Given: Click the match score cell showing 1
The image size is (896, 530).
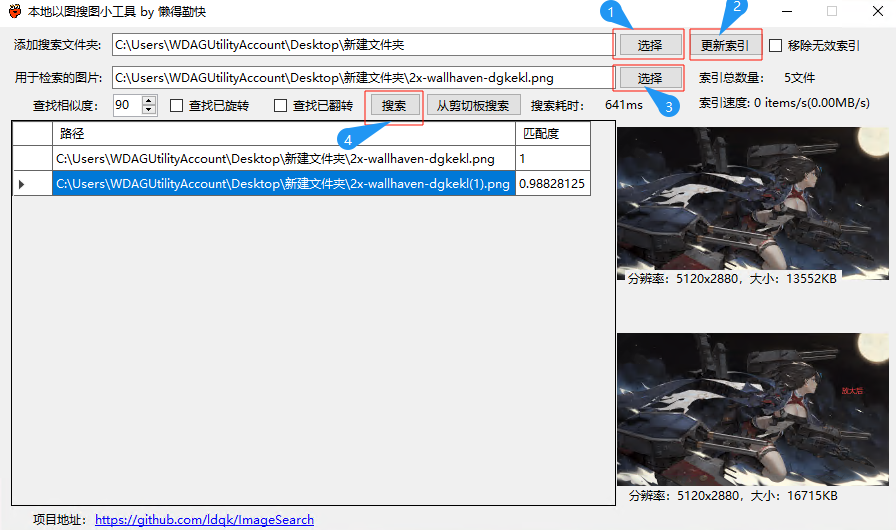Looking at the screenshot, I should [x=553, y=159].
